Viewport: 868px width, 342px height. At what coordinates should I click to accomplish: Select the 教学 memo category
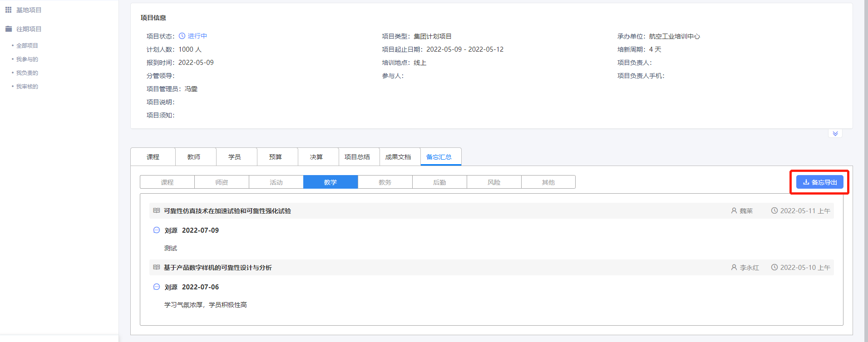[330, 182]
